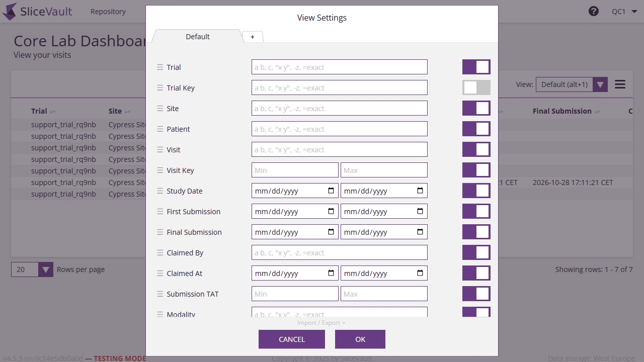Enable the Trial Key column toggle
644x362 pixels.
(476, 87)
